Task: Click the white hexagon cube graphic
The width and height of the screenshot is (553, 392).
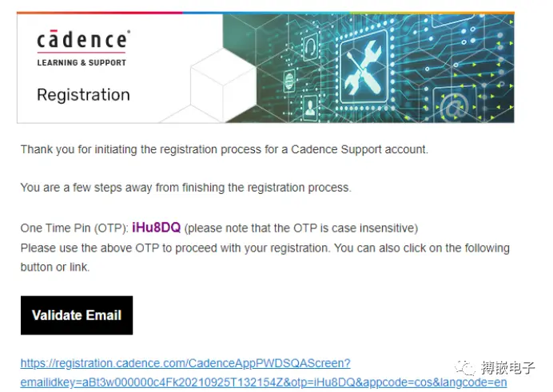Action: coord(223,85)
